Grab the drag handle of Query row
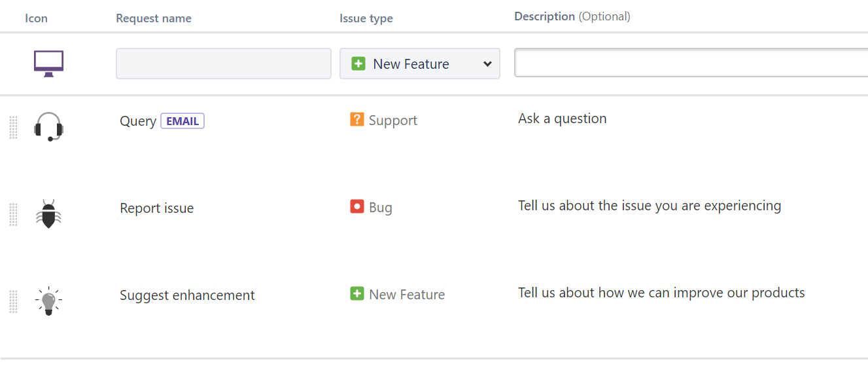Screen dimensions: 868x370 (13, 127)
